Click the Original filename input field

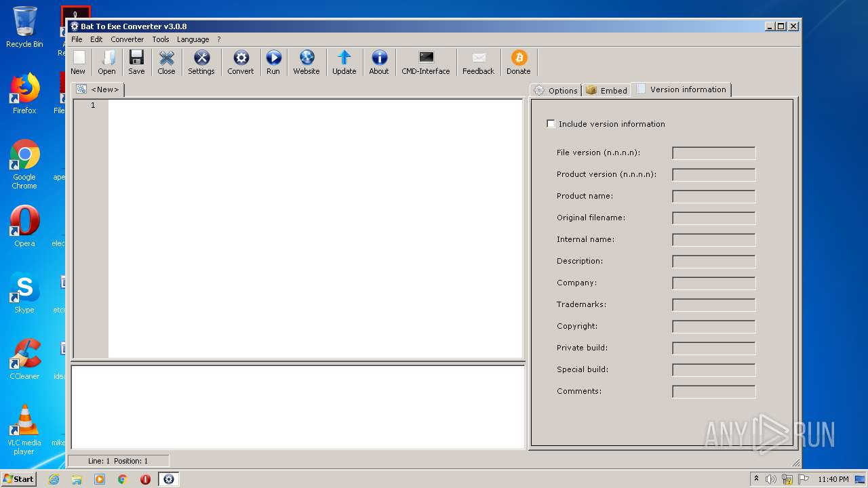click(x=714, y=218)
